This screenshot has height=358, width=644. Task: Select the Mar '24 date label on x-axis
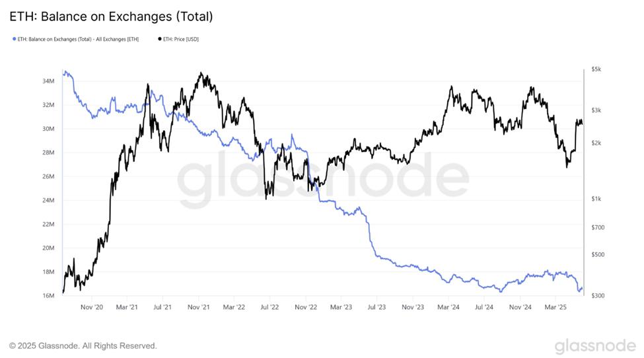click(448, 306)
